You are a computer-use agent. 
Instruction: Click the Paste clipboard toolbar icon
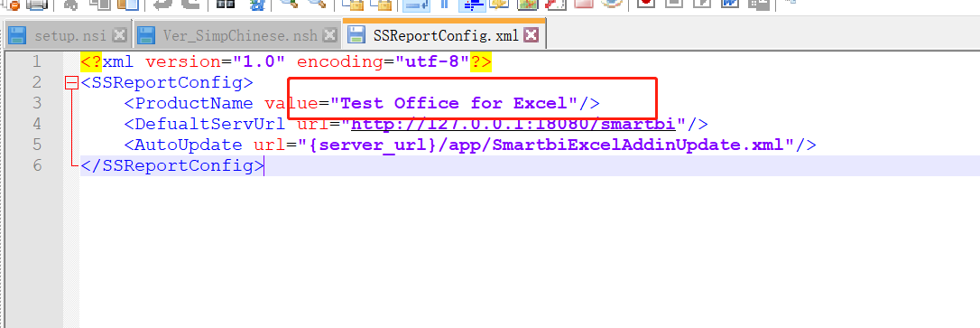127,5
